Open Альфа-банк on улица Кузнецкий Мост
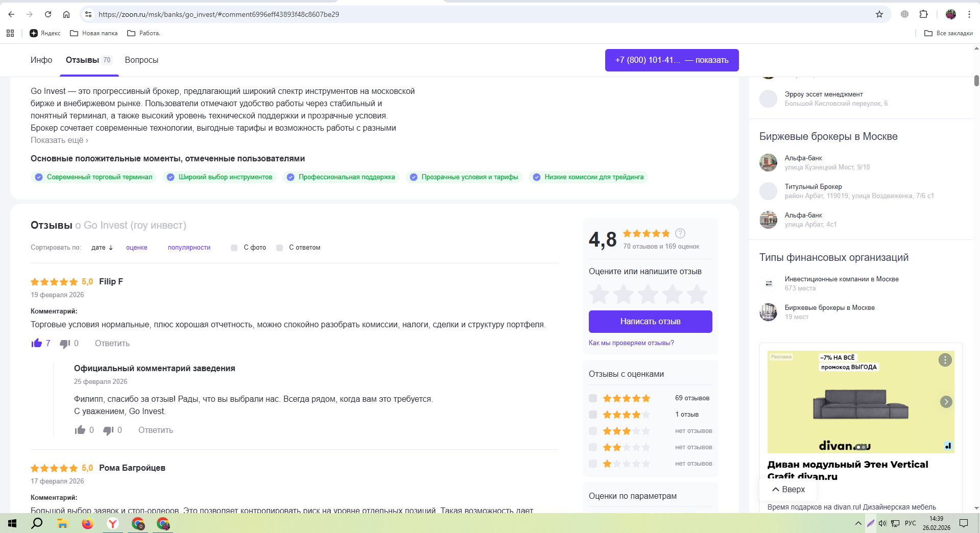Viewport: 980px width, 533px height. pos(803,158)
